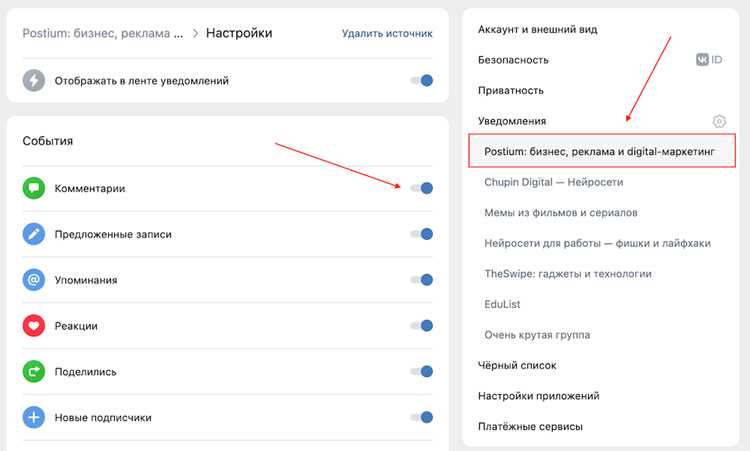Screen dimensions: 750x451
Task: Select Chupin Digital — Нейросети source
Action: click(553, 182)
